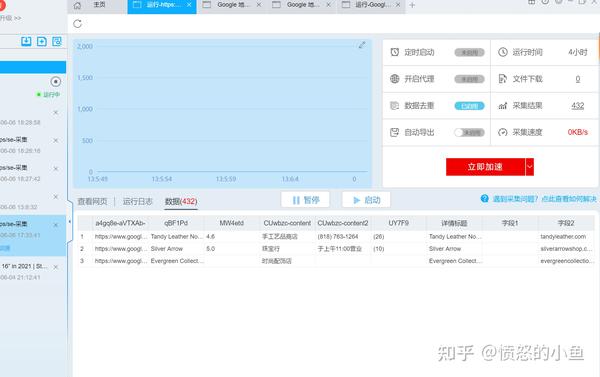Click the 升级 >> upgrade link
Screen dimensions: 600x377
[10, 18]
